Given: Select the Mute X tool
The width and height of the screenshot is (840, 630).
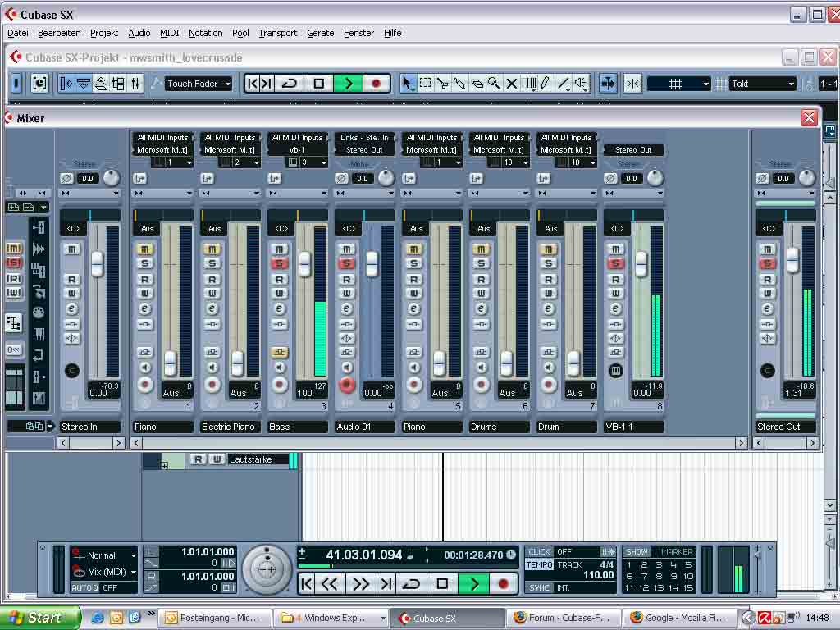Looking at the screenshot, I should click(511, 84).
